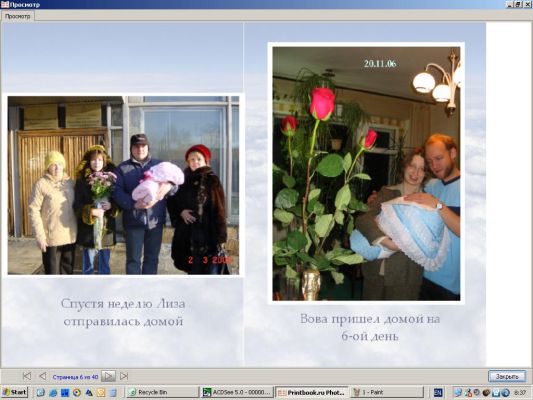Switch to Printbook.ru Photo taskbar button
This screenshot has height=400, width=533.
click(x=312, y=392)
